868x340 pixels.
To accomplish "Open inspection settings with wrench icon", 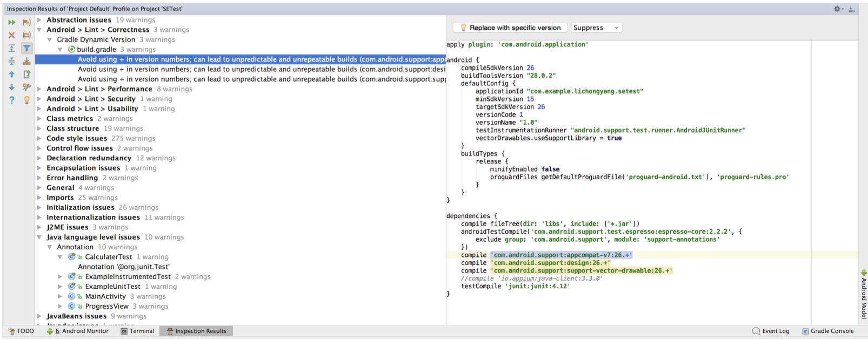I will [26, 87].
